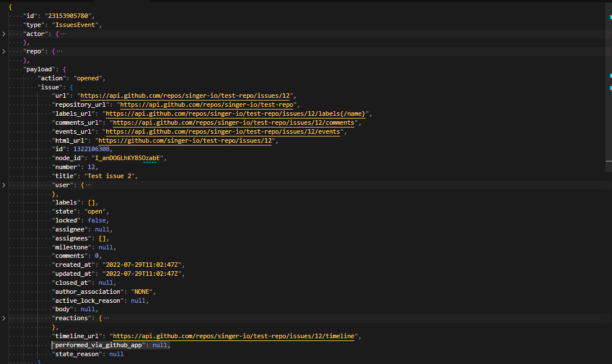The height and width of the screenshot is (364, 612).
Task: Open the labels_url link
Action: tap(235, 113)
